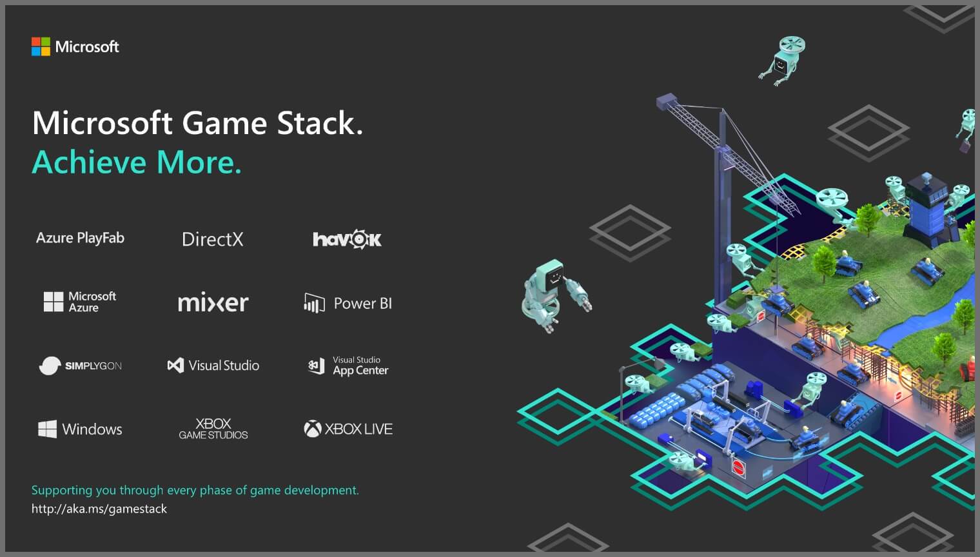
Task: Open the Visual Studio App Center logo
Action: (x=348, y=366)
